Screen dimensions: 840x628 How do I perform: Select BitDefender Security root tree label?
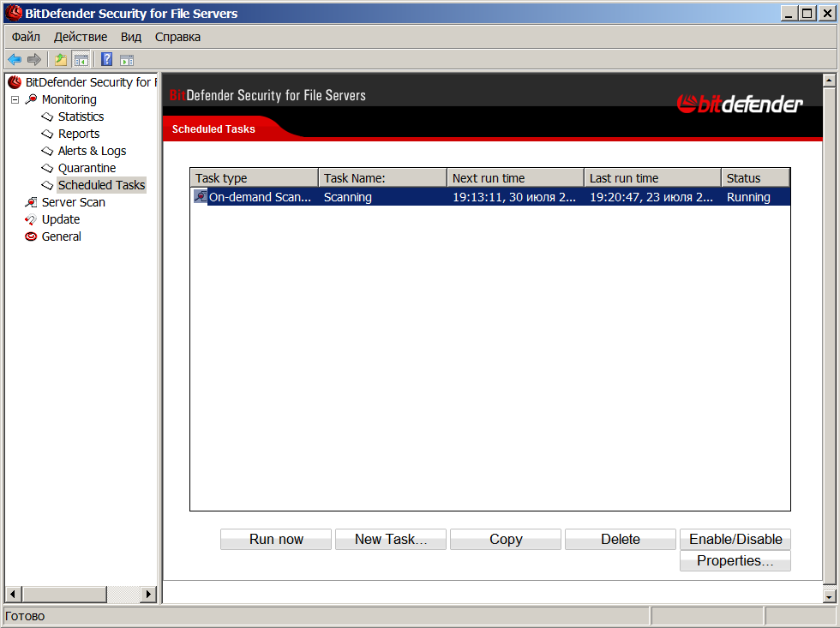[91, 82]
